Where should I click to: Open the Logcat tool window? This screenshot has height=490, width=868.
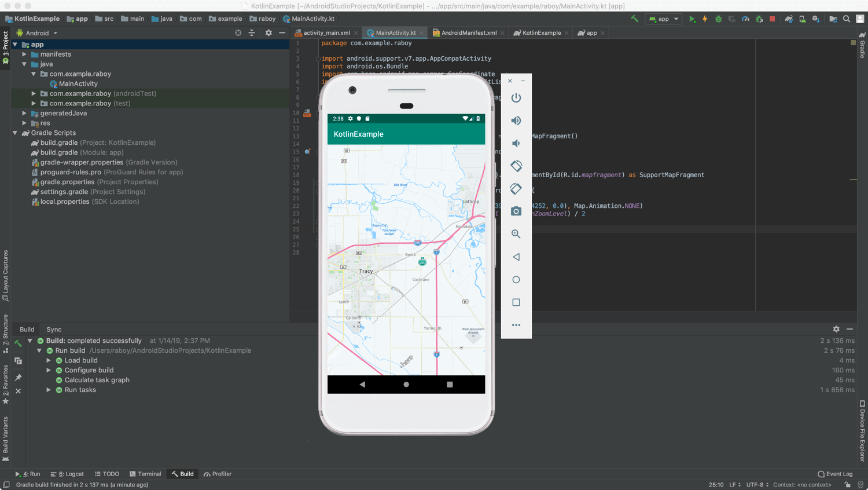71,474
